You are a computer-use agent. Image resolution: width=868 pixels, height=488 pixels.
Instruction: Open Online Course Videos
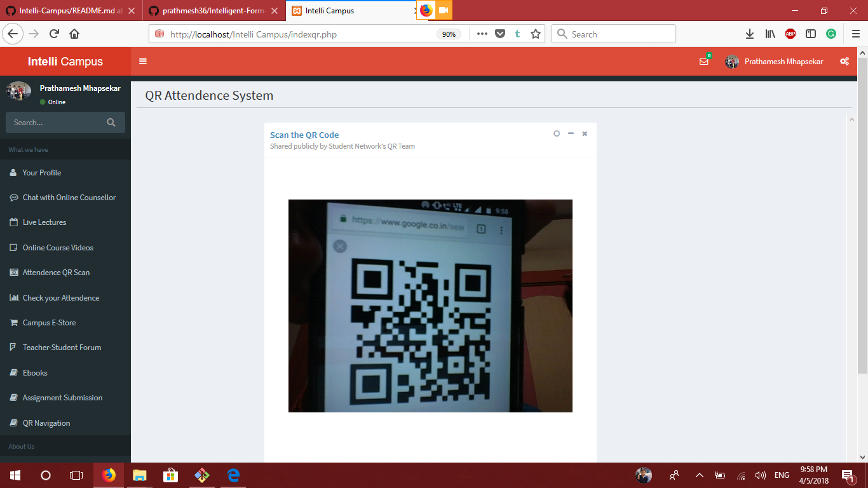coord(65,248)
